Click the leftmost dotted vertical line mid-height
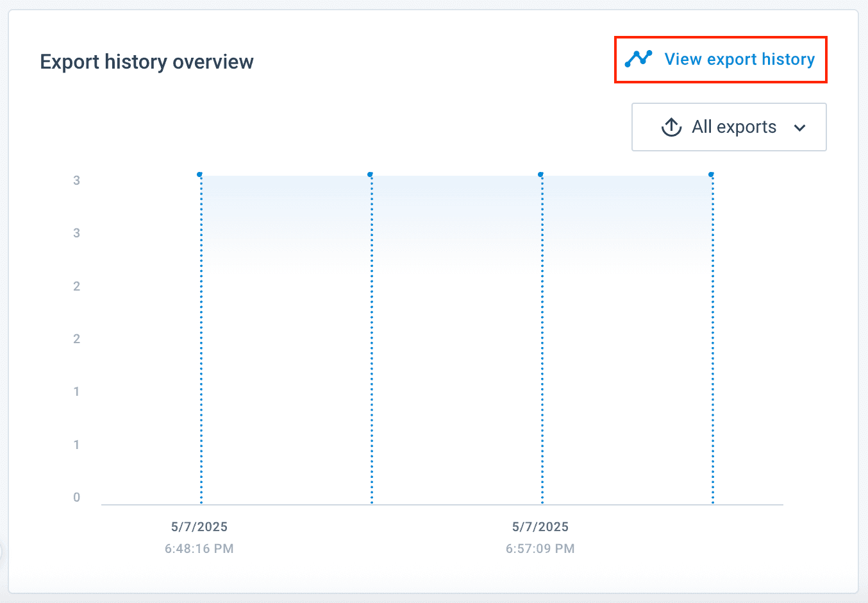 coord(201,340)
